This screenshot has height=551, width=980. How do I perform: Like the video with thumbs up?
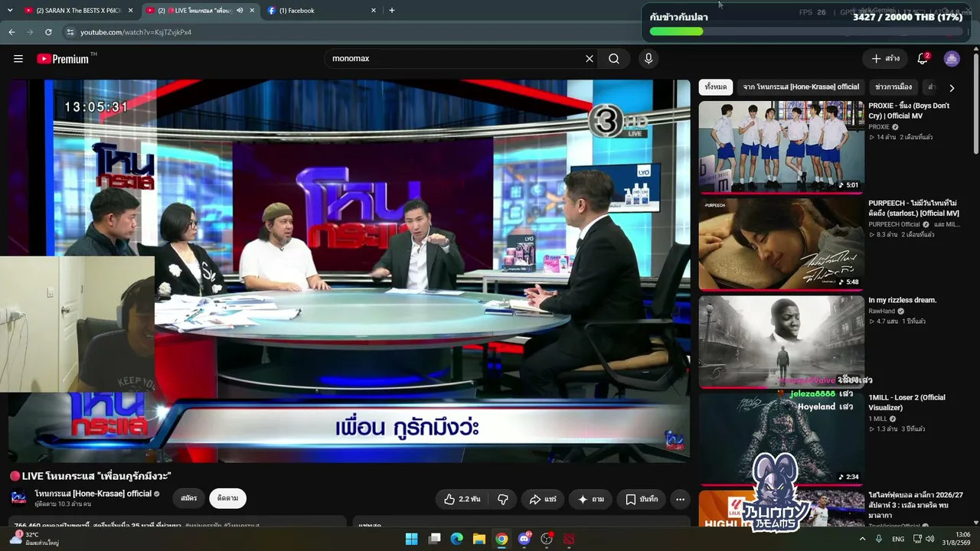coord(462,499)
